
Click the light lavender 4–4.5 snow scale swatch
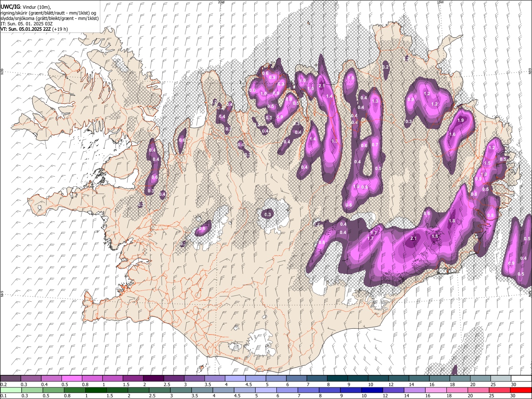(x=235, y=379)
